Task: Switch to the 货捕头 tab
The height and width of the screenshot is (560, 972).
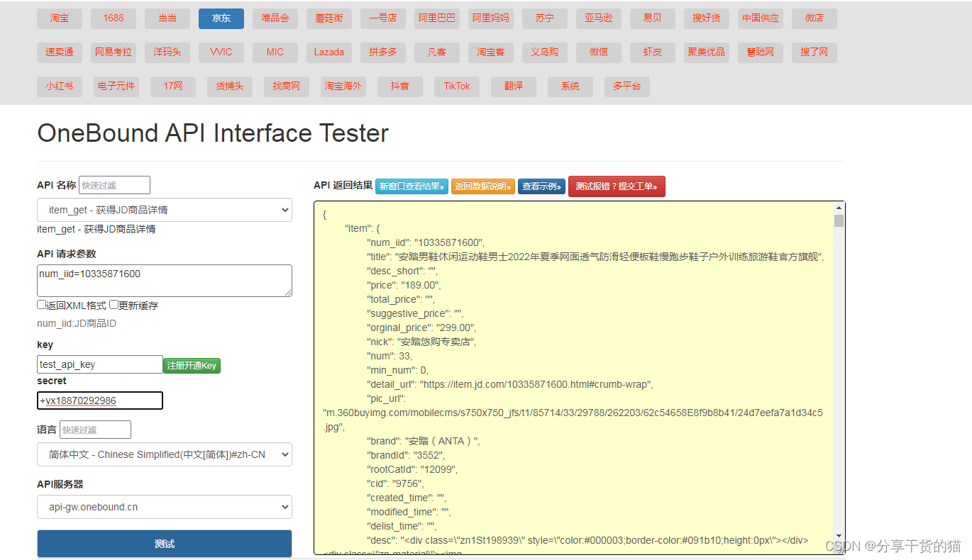Action: coord(230,86)
